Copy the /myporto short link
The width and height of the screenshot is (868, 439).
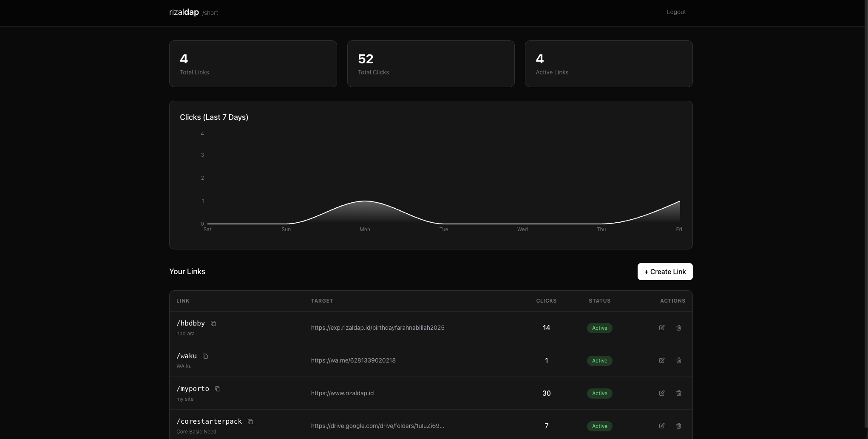(218, 389)
